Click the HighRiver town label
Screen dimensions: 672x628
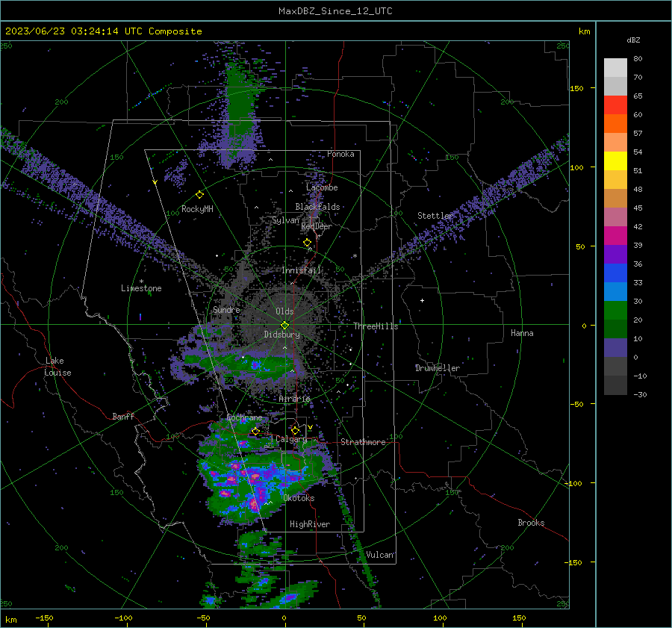point(310,524)
